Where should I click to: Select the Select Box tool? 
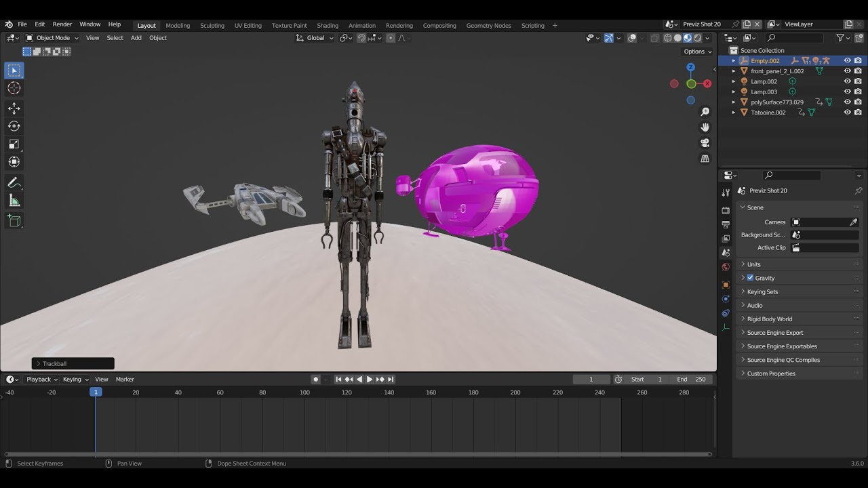tap(14, 70)
